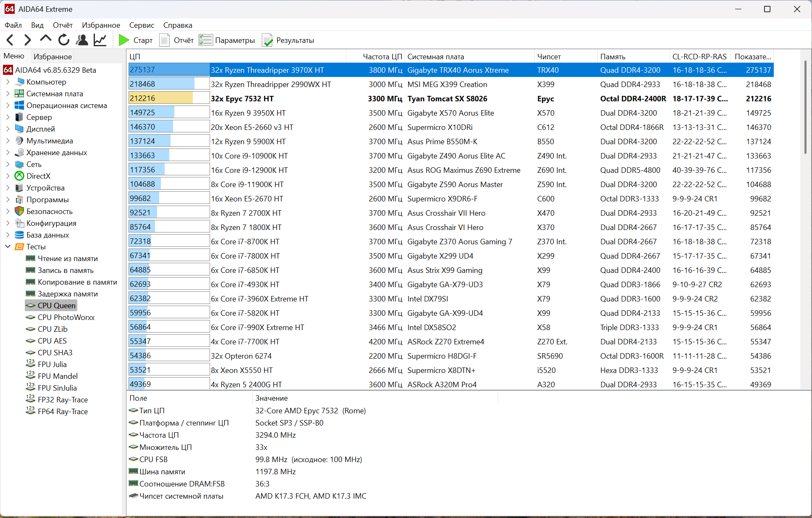
Task: Click the performance graph toolbar icon
Action: (100, 40)
